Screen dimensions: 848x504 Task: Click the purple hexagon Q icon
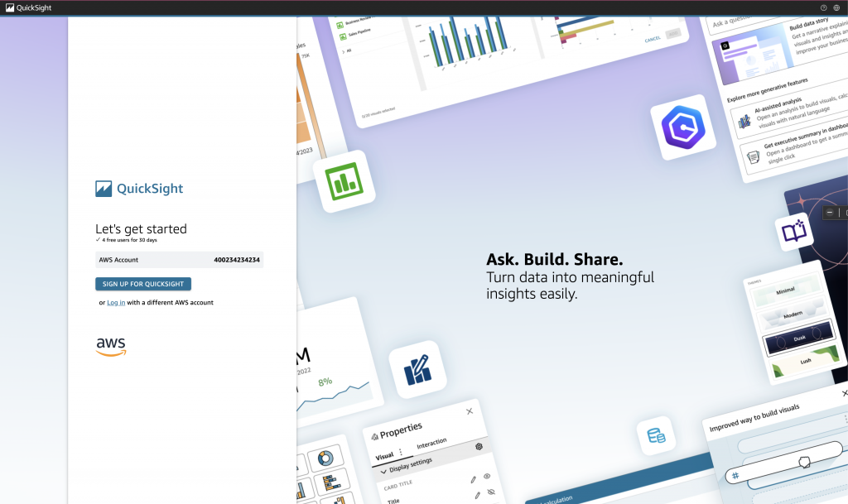682,127
